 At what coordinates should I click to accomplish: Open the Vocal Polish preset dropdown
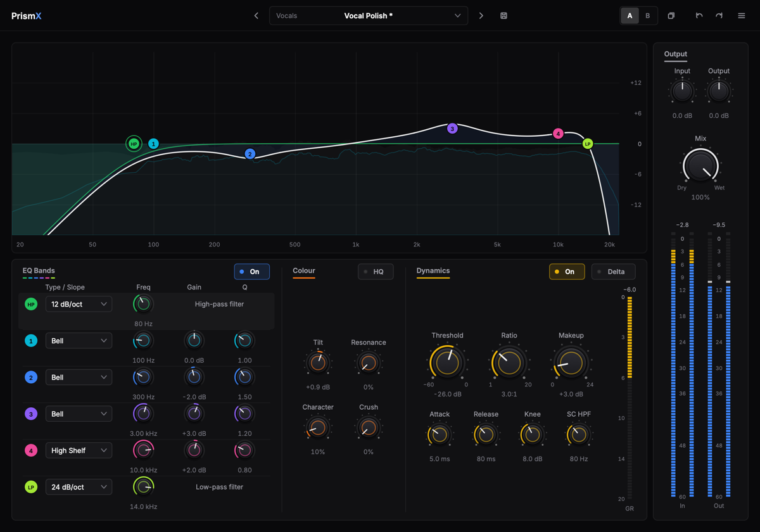pos(369,16)
